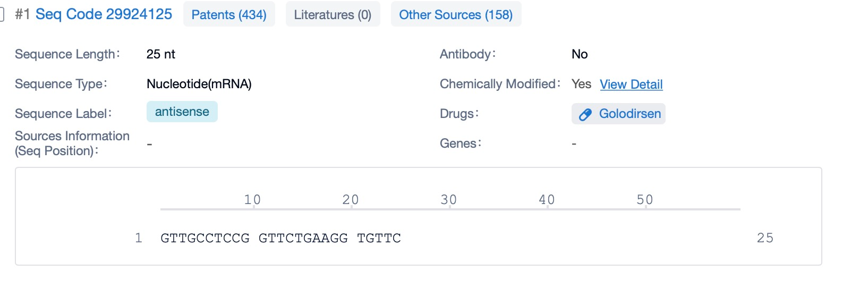Click the first sequence block GTTGCCTCCG
This screenshot has width=868, height=288.
(205, 238)
